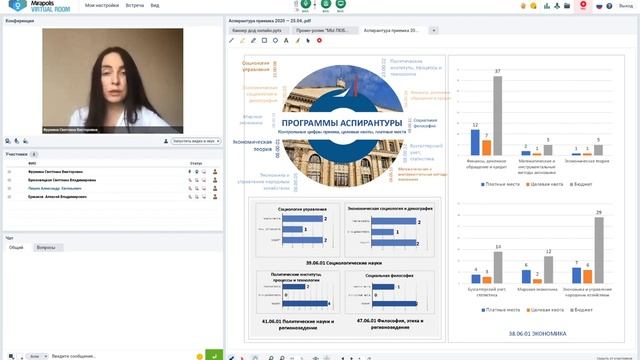Send chat message with green button
Screen dimensions: 640x360
coord(214,355)
